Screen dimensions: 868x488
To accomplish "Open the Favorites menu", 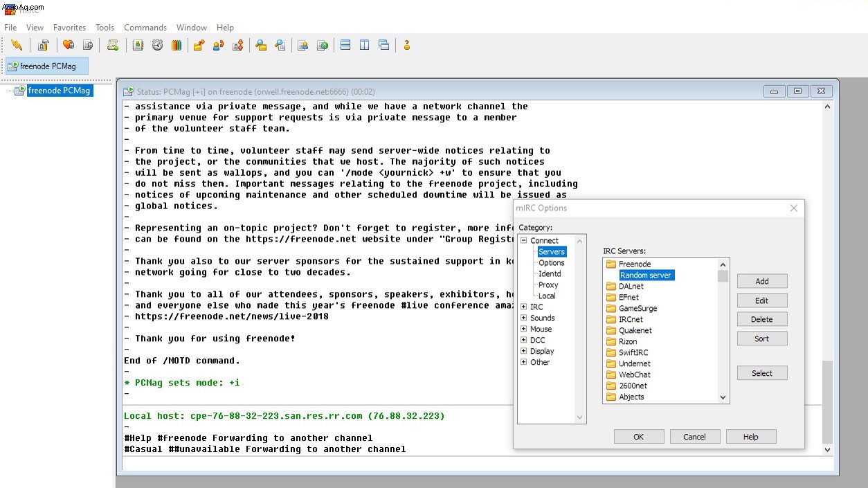I will pyautogui.click(x=70, y=28).
